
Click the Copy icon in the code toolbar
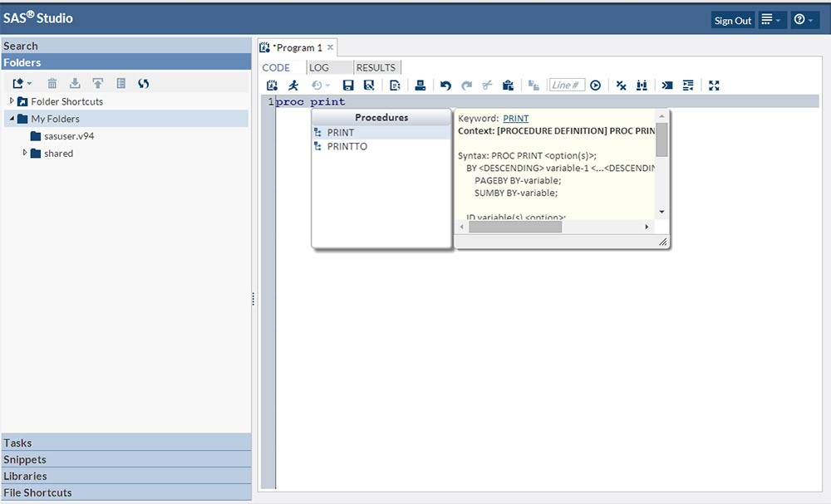534,86
